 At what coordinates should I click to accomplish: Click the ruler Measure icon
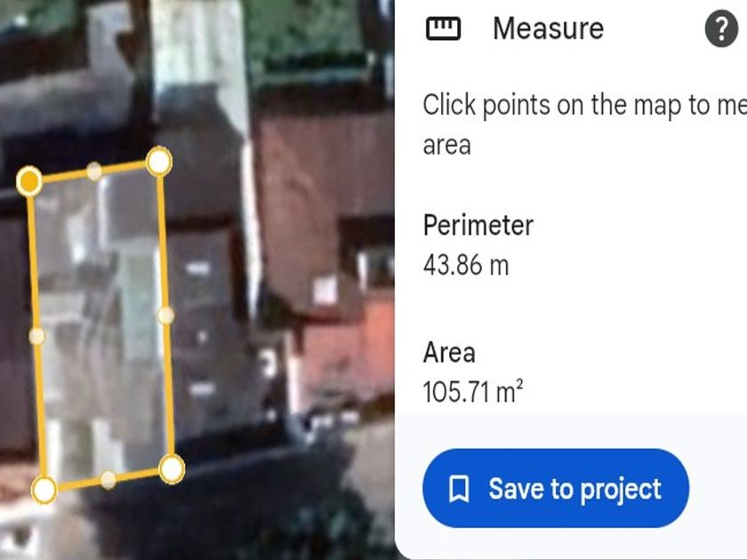[443, 28]
